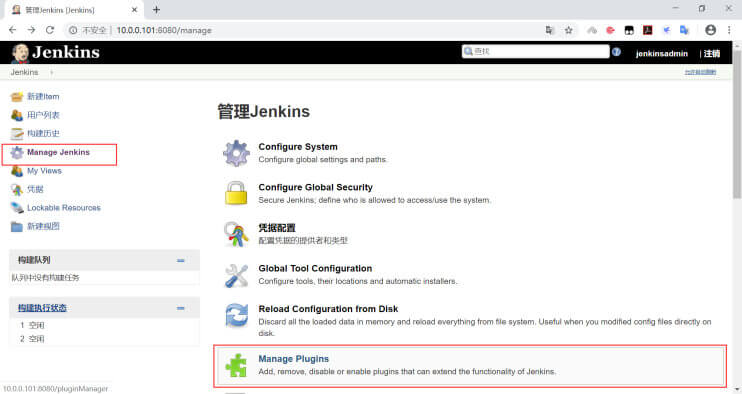Click the translate page icon in address bar
The width and height of the screenshot is (742, 394).
pos(549,30)
